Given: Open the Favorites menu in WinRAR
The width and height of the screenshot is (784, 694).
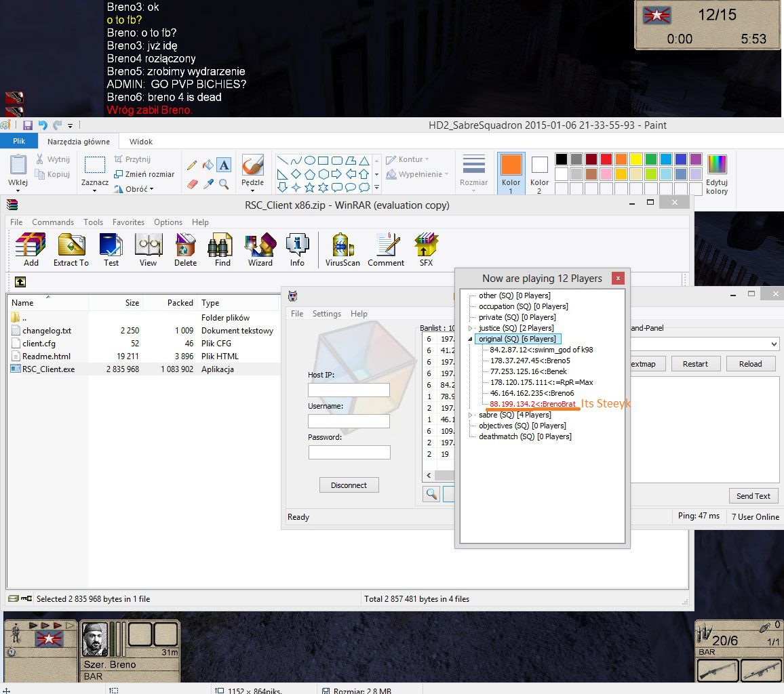Looking at the screenshot, I should [x=128, y=222].
